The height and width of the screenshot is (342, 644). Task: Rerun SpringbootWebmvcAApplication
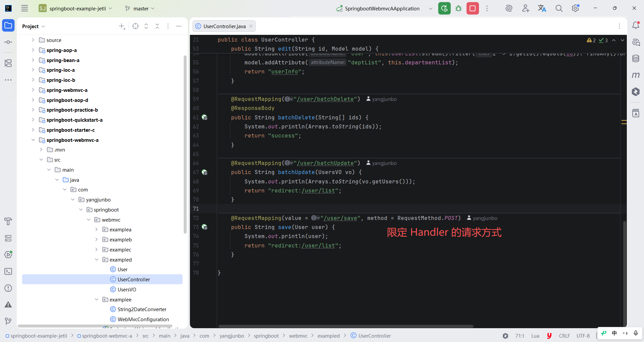coord(444,8)
